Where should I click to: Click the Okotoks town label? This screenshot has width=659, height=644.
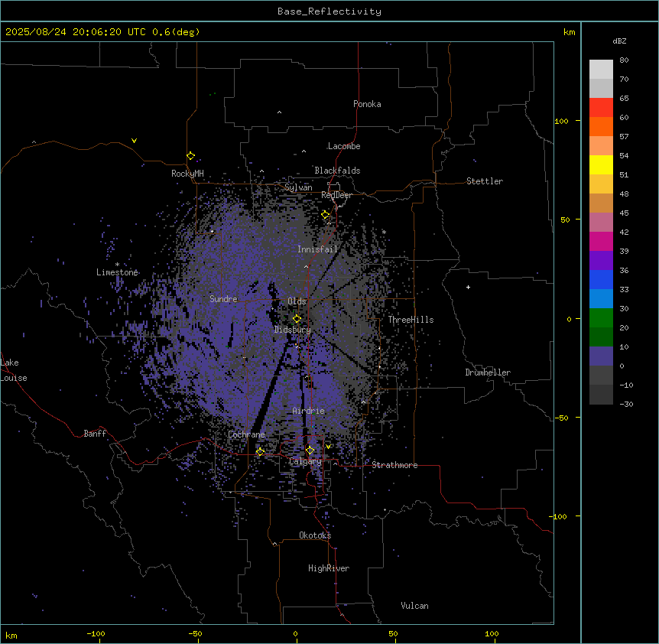tap(315, 535)
